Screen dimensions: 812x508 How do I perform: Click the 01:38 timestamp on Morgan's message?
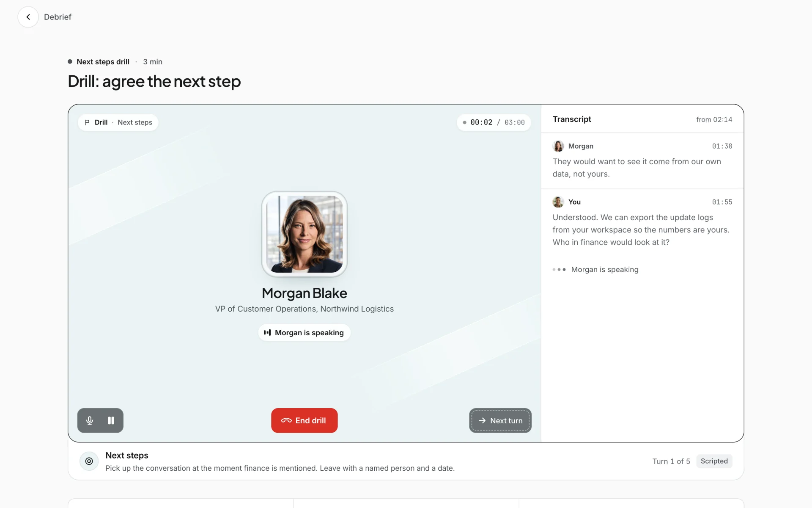coord(722,146)
